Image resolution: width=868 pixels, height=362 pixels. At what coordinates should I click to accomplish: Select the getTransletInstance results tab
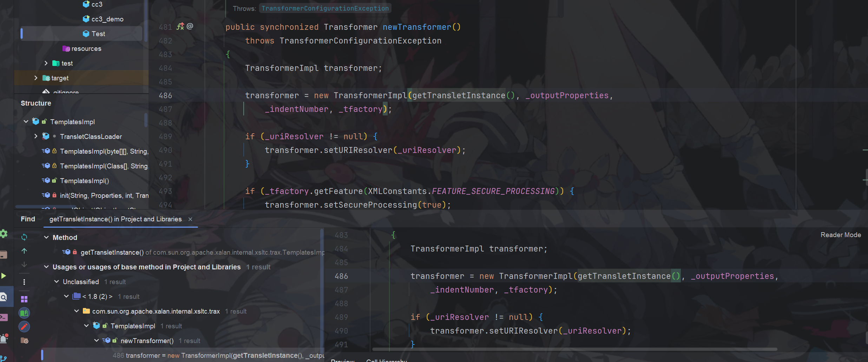pos(115,219)
